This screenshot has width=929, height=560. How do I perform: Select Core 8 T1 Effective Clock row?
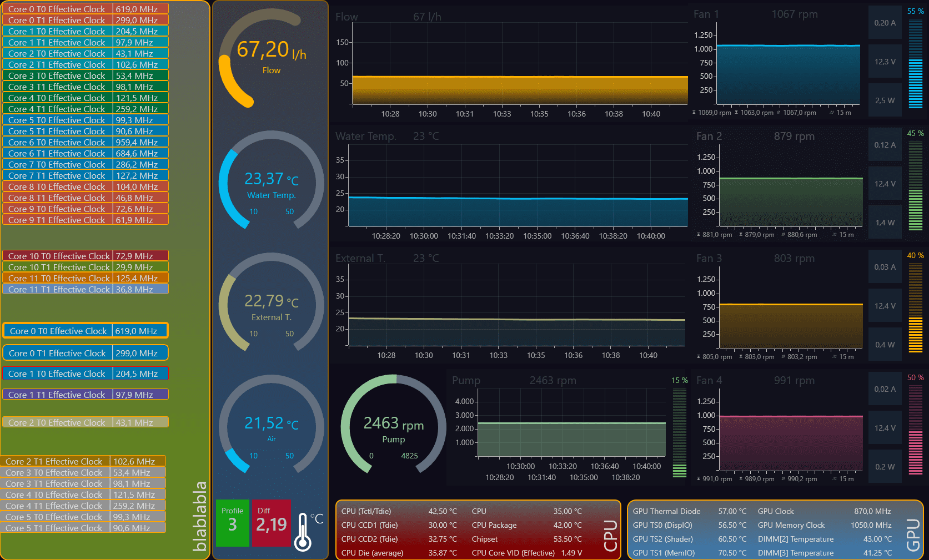tap(86, 198)
